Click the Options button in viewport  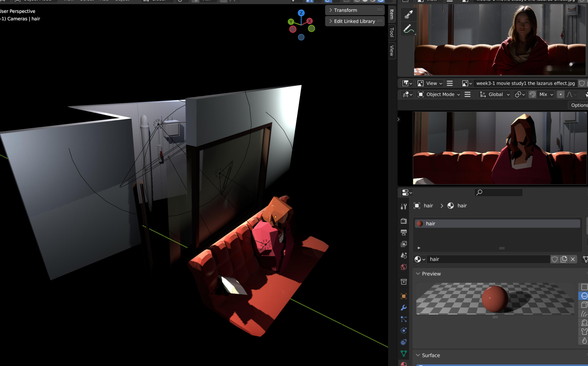[x=579, y=105]
